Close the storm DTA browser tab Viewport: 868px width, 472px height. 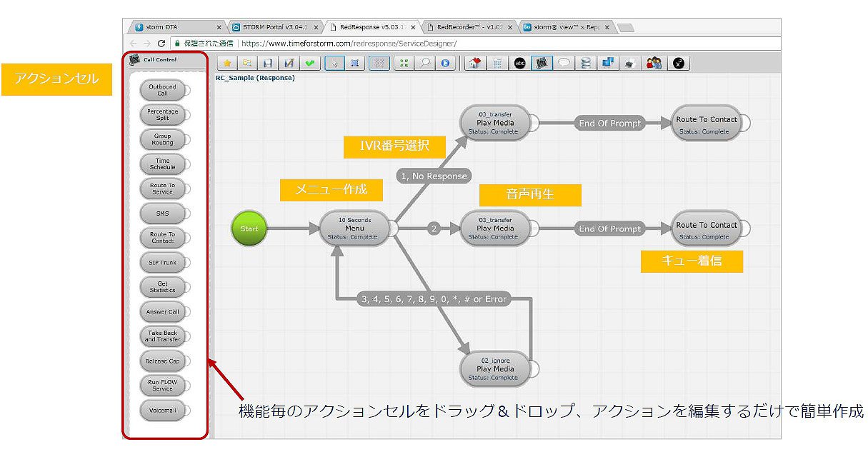[219, 27]
